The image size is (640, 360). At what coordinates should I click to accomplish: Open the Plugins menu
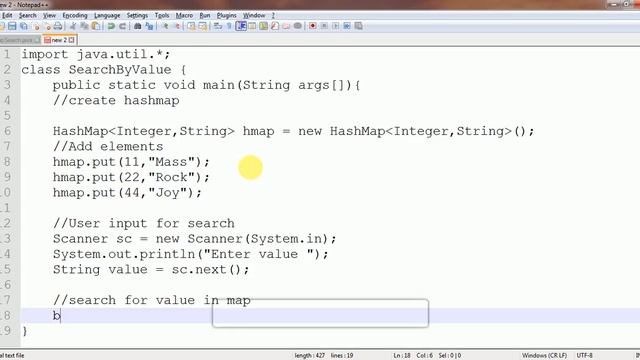227,16
